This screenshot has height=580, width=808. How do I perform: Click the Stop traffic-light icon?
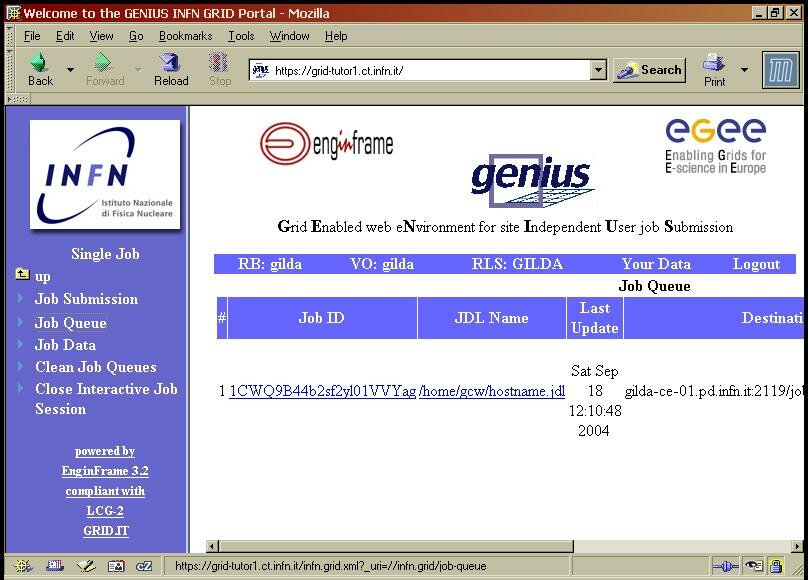click(218, 62)
